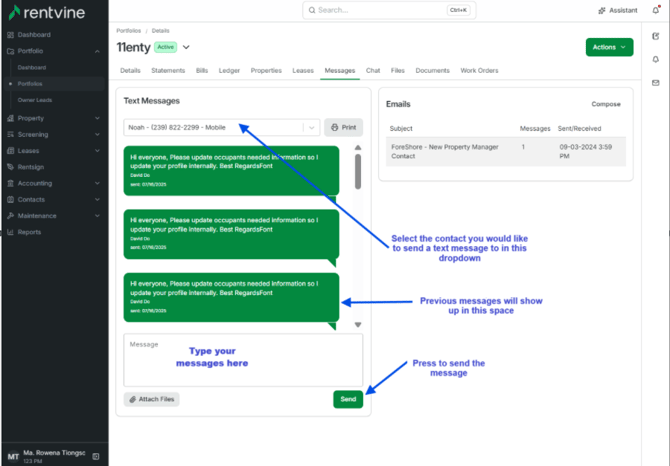
Task: Click the printer icon on Print button
Action: [335, 127]
